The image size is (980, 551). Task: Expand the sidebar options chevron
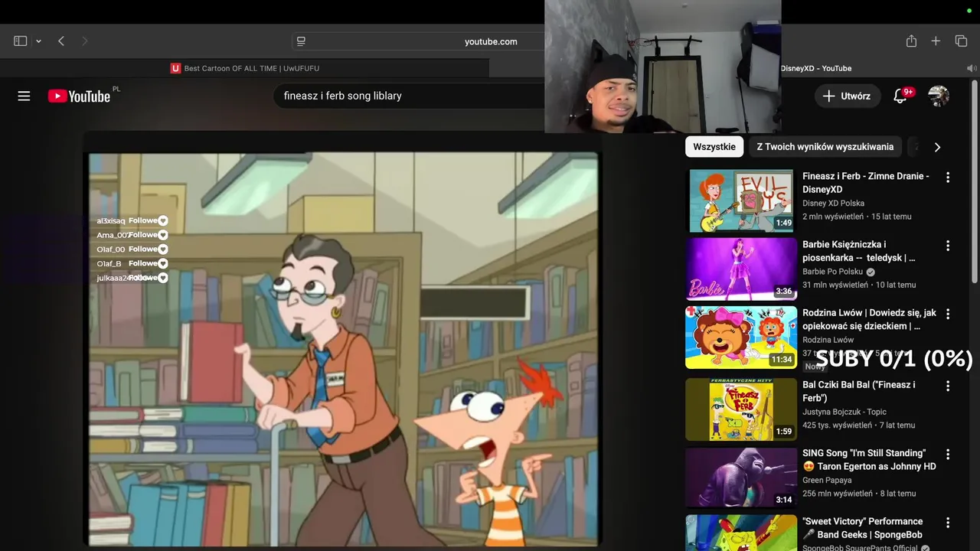(38, 41)
